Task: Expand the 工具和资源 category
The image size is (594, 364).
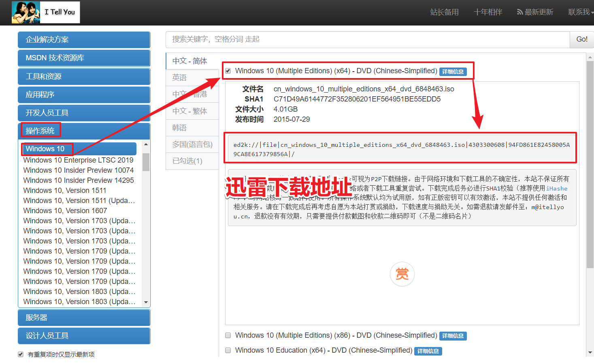Action: point(84,76)
